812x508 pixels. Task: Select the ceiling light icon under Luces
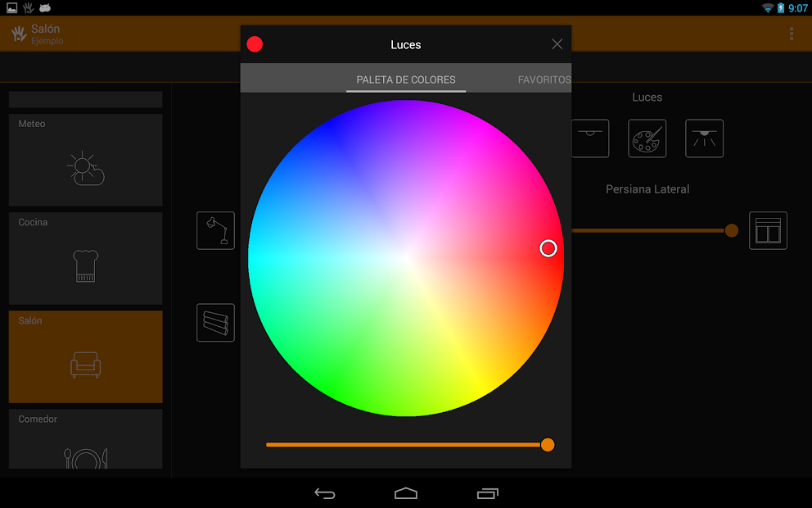[x=590, y=138]
